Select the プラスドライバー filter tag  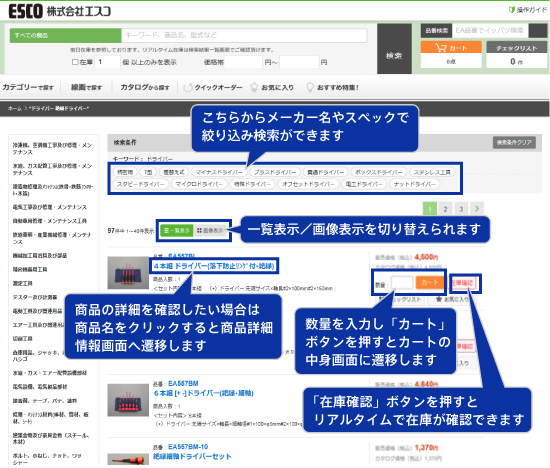click(x=275, y=172)
